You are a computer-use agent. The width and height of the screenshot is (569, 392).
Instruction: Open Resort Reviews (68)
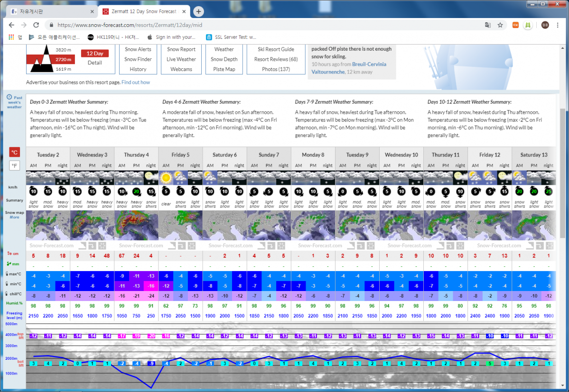(x=276, y=59)
